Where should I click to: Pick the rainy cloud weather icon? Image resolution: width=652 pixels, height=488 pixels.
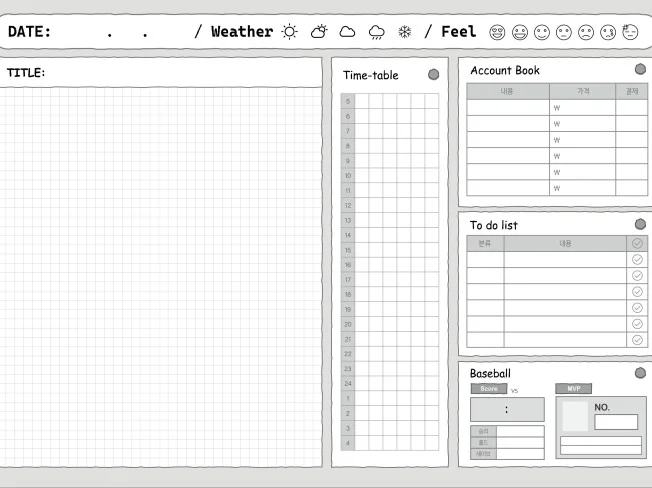(x=376, y=32)
